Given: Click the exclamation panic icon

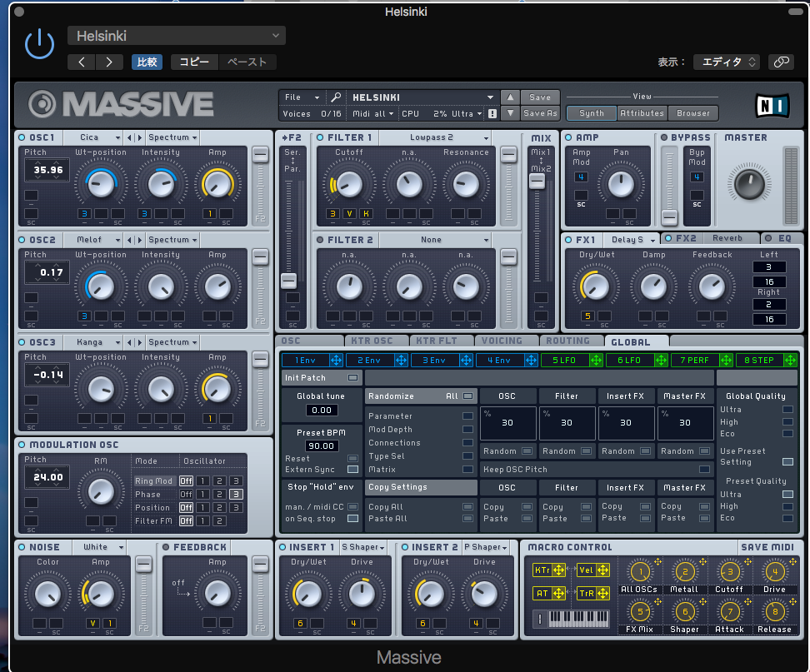Looking at the screenshot, I should 492,113.
